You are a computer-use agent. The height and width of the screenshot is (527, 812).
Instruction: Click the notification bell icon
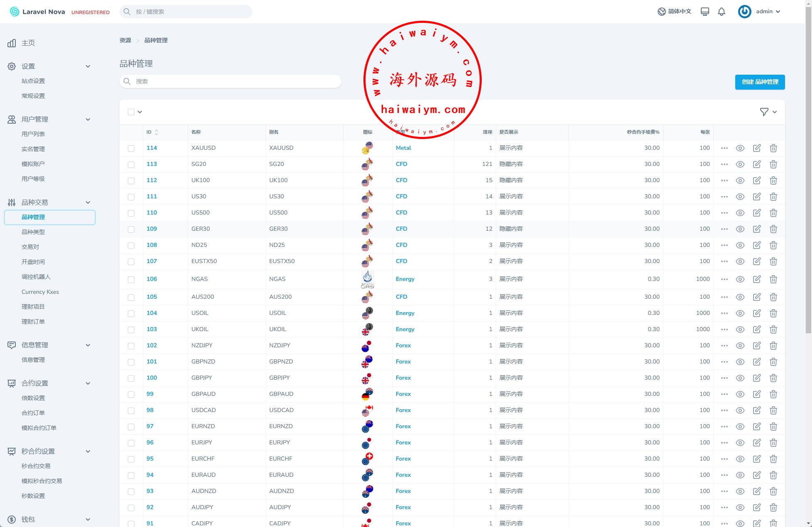722,12
